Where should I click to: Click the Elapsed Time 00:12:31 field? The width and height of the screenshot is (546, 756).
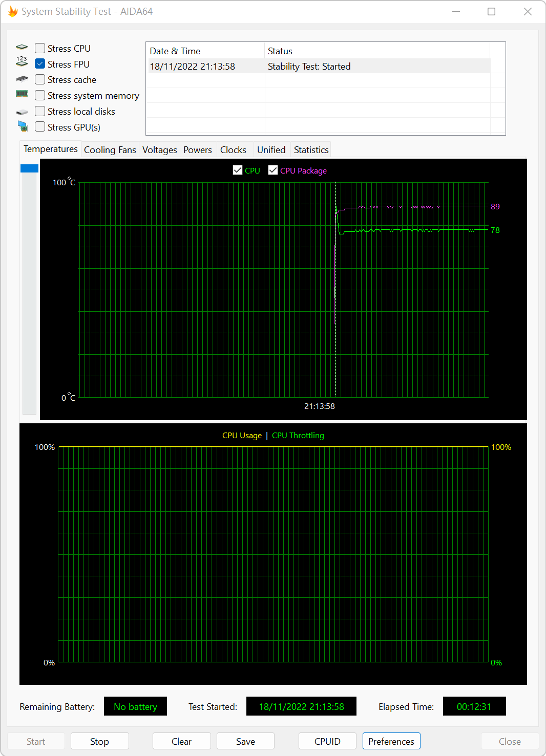click(x=474, y=706)
